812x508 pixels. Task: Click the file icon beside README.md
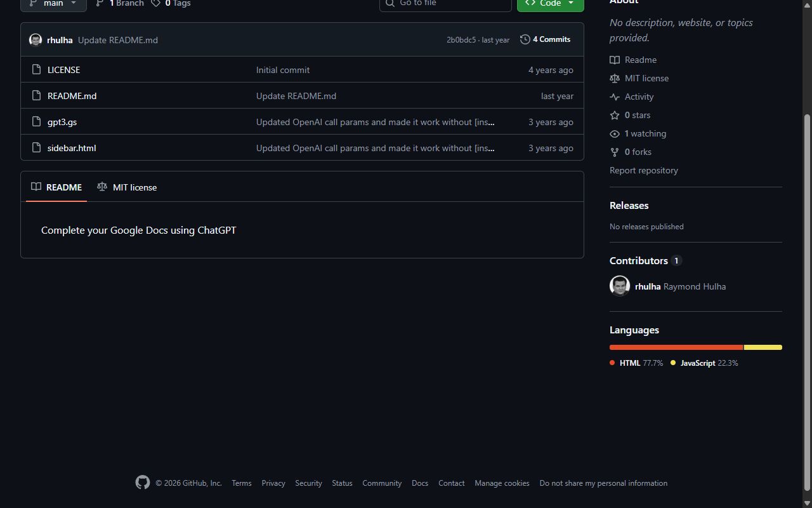37,96
